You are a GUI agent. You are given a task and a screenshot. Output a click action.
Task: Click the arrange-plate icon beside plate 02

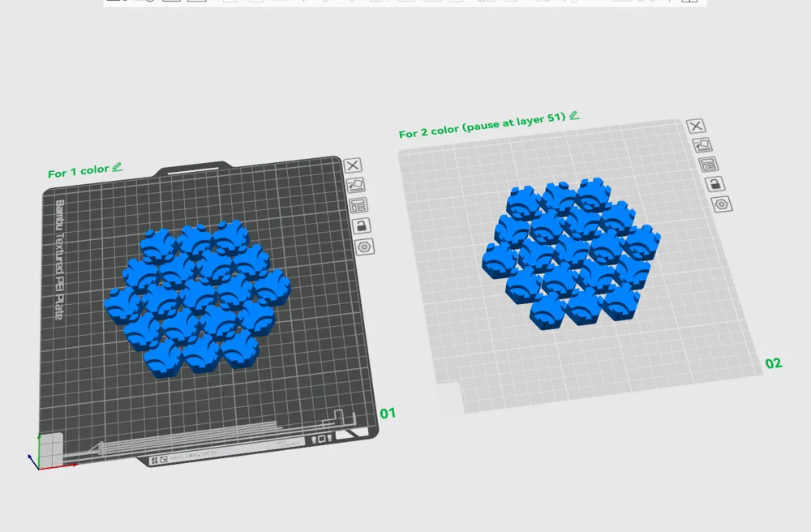click(x=704, y=144)
